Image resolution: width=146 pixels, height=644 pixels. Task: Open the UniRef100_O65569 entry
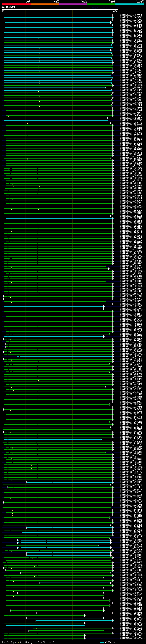131,82
